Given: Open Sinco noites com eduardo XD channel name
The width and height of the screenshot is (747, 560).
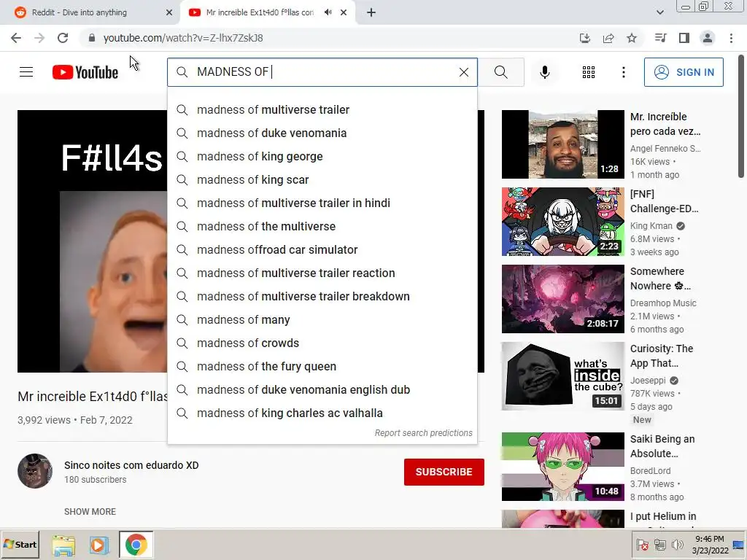Looking at the screenshot, I should (131, 465).
